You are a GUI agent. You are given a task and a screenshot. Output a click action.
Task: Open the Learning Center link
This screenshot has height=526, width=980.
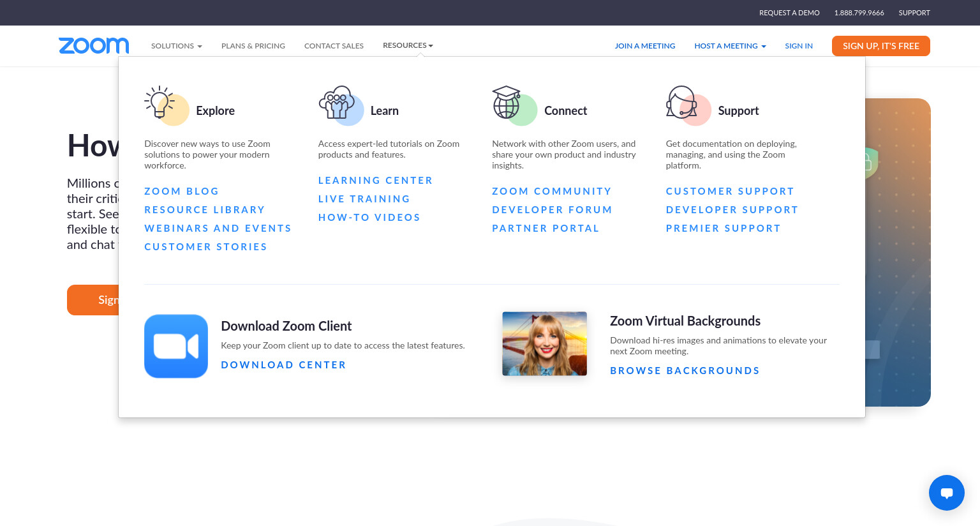coord(376,181)
